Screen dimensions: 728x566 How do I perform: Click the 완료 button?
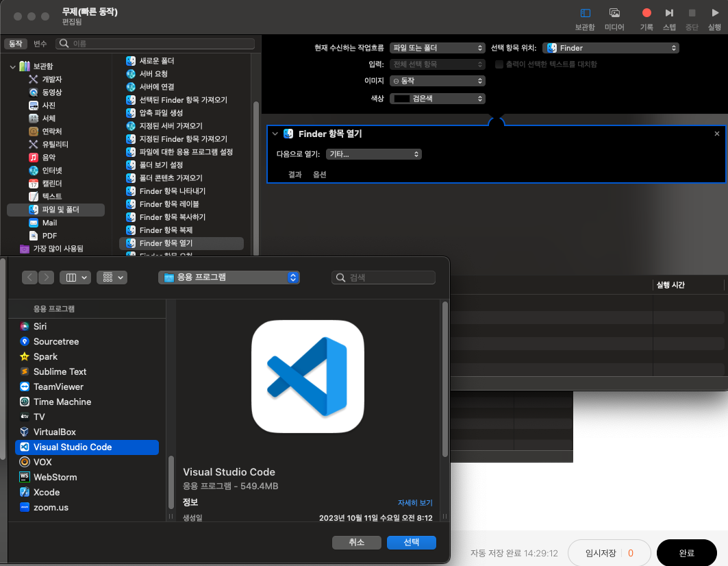pyautogui.click(x=687, y=553)
